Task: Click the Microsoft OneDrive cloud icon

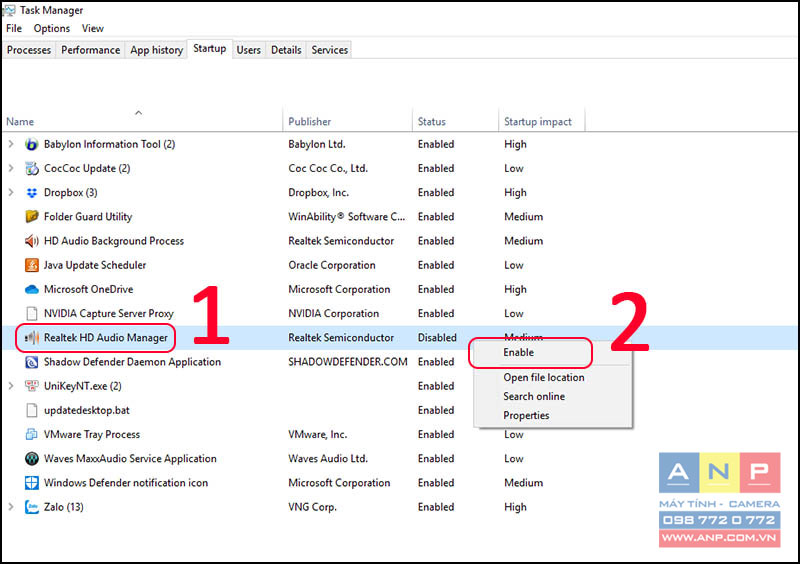Action: coord(32,289)
